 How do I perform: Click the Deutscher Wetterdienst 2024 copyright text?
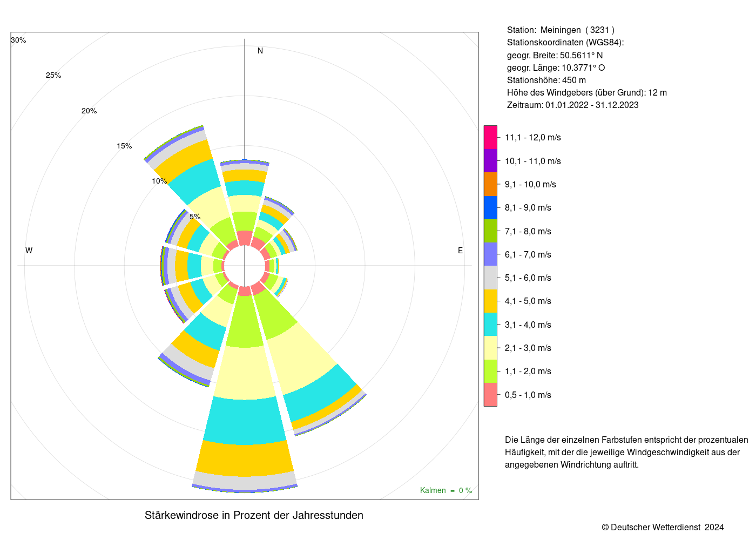pos(663,527)
